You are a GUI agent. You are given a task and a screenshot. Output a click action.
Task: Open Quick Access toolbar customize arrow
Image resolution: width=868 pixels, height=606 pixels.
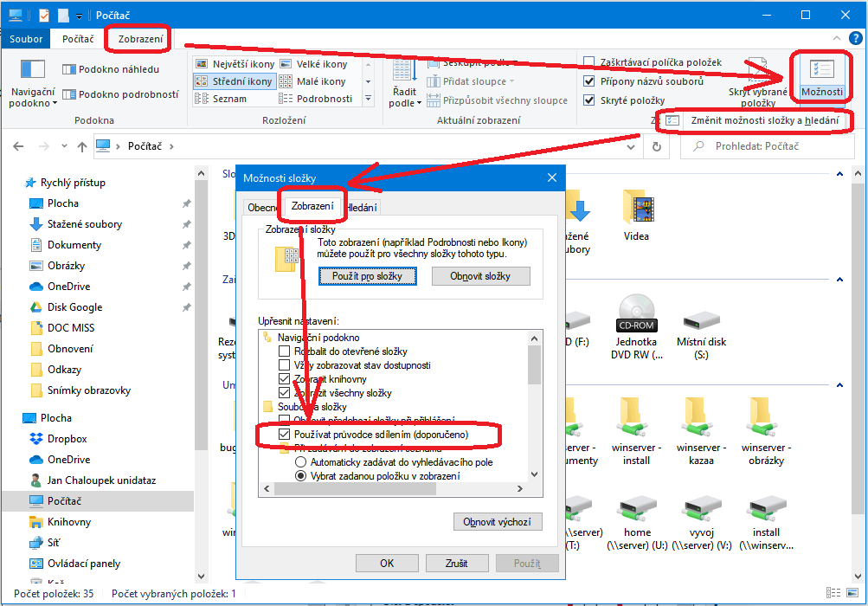click(x=79, y=16)
